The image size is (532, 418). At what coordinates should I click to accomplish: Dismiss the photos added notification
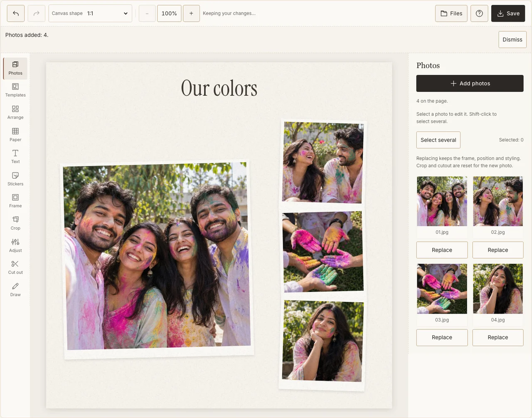click(x=512, y=40)
